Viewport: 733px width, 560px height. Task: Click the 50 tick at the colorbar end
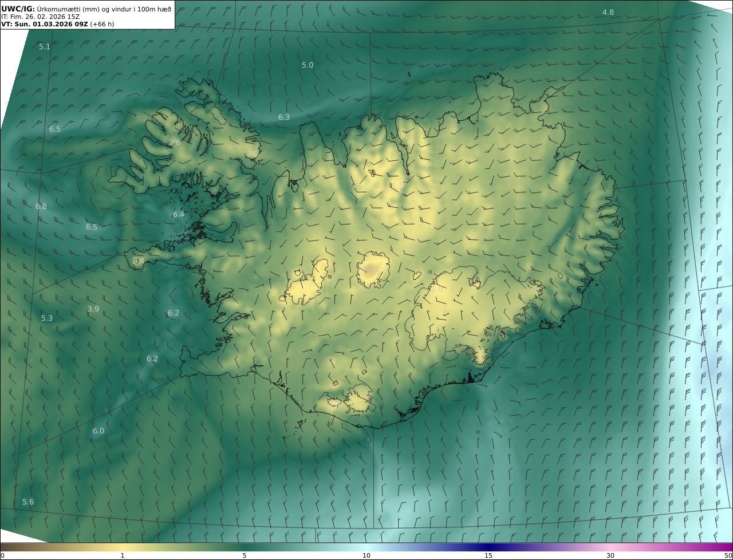coord(728,555)
